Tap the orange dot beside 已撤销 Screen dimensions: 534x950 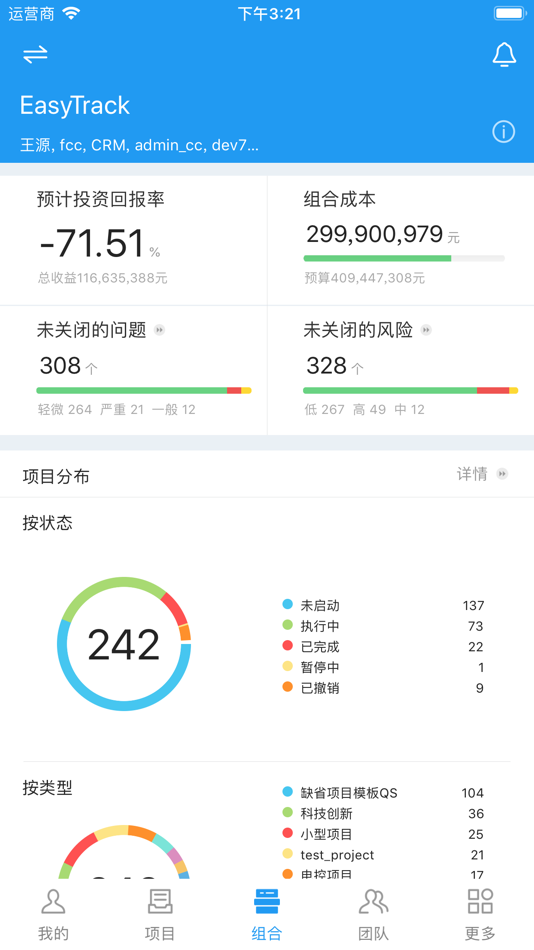[x=288, y=687]
